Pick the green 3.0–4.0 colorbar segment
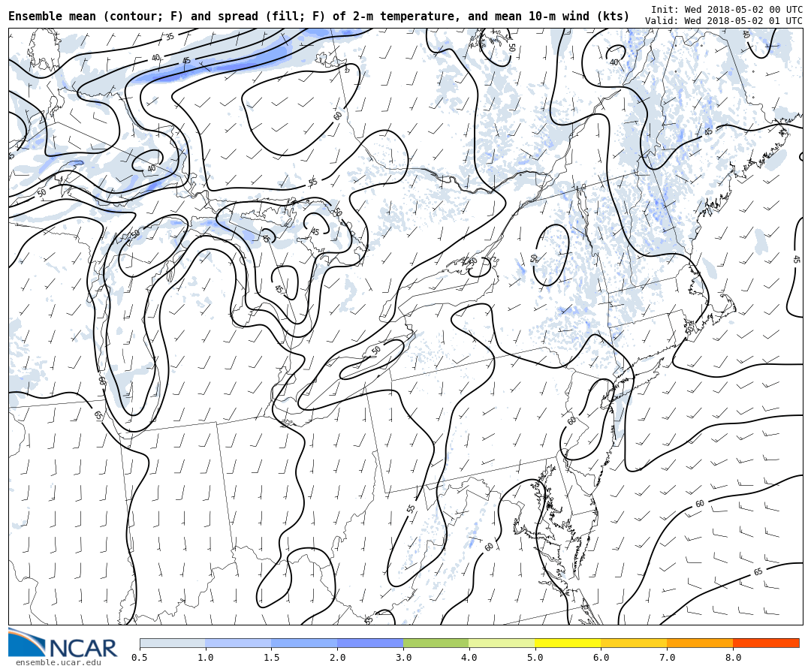This screenshot has width=811, height=672. click(436, 643)
